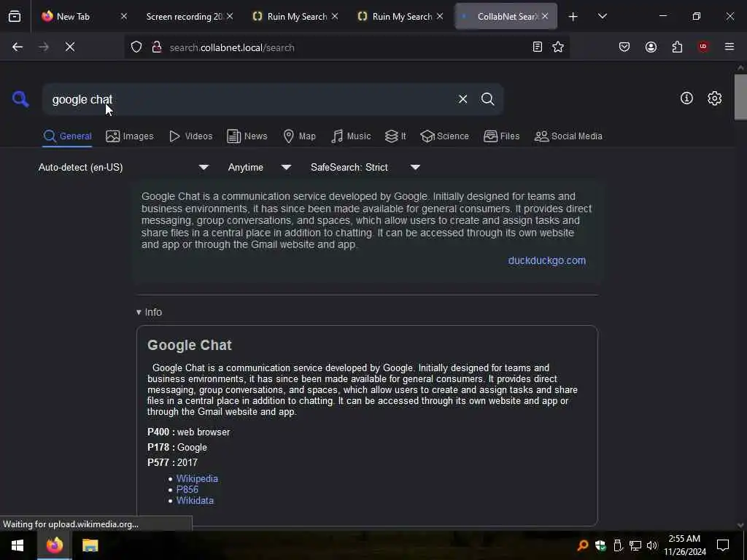Switch to Images search tab
This screenshot has width=747, height=560.
tap(130, 136)
